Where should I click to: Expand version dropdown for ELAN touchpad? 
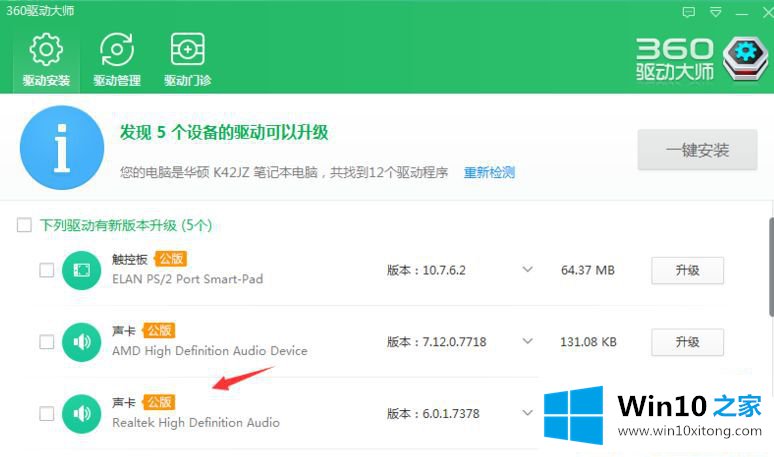[528, 270]
